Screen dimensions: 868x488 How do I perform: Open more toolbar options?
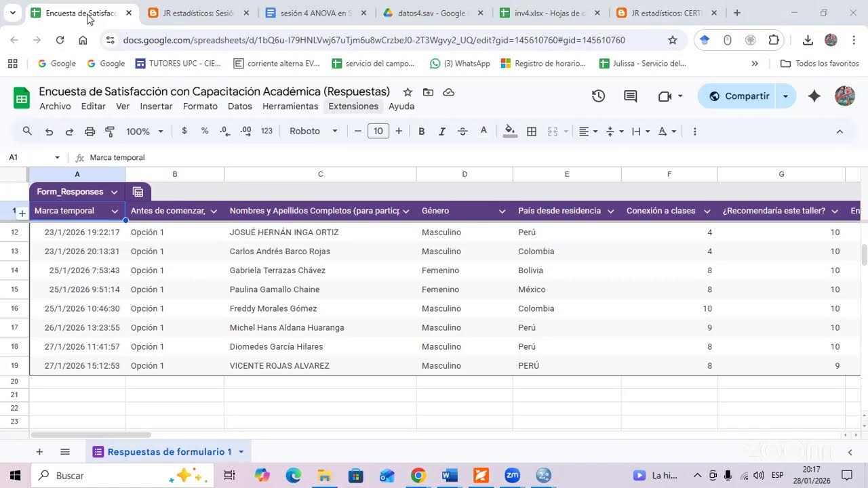pos(694,131)
